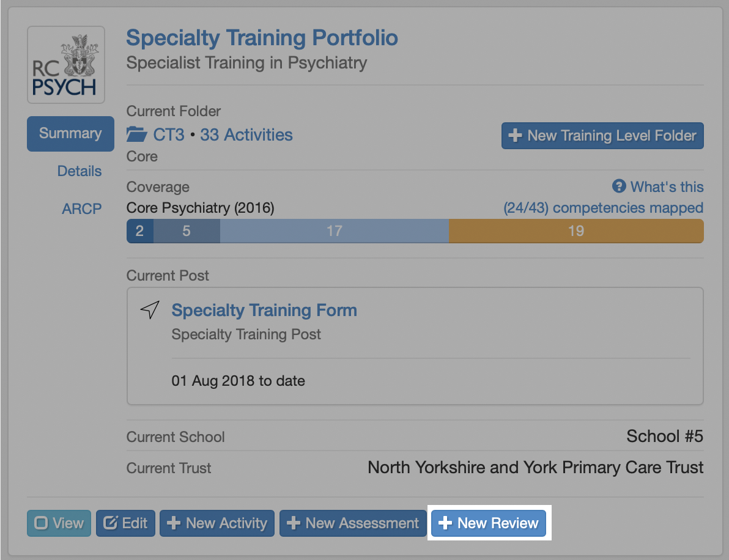Click the orange 19 coverage bar segment
This screenshot has width=729, height=560.
pyautogui.click(x=575, y=231)
